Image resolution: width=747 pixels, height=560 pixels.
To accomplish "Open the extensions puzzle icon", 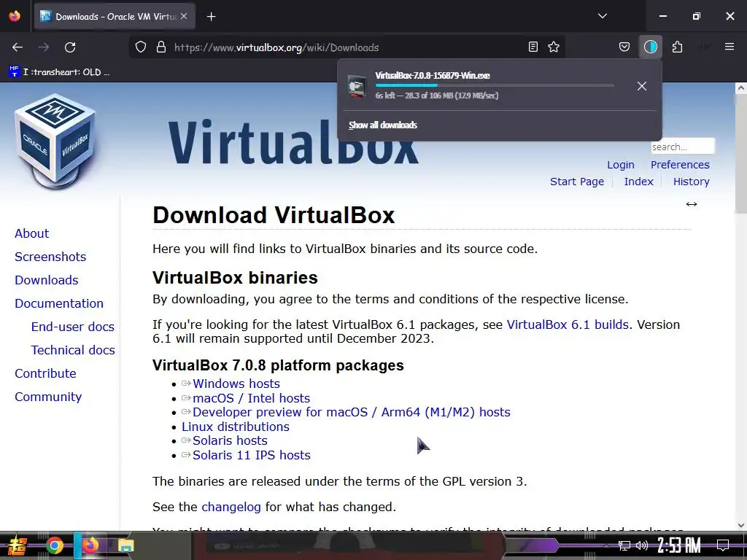I will coord(677,47).
